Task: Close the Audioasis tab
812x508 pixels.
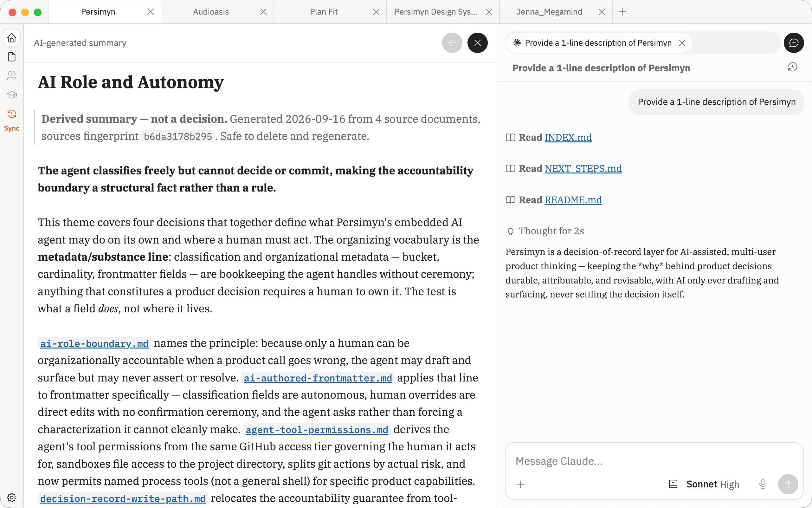Action: point(263,12)
